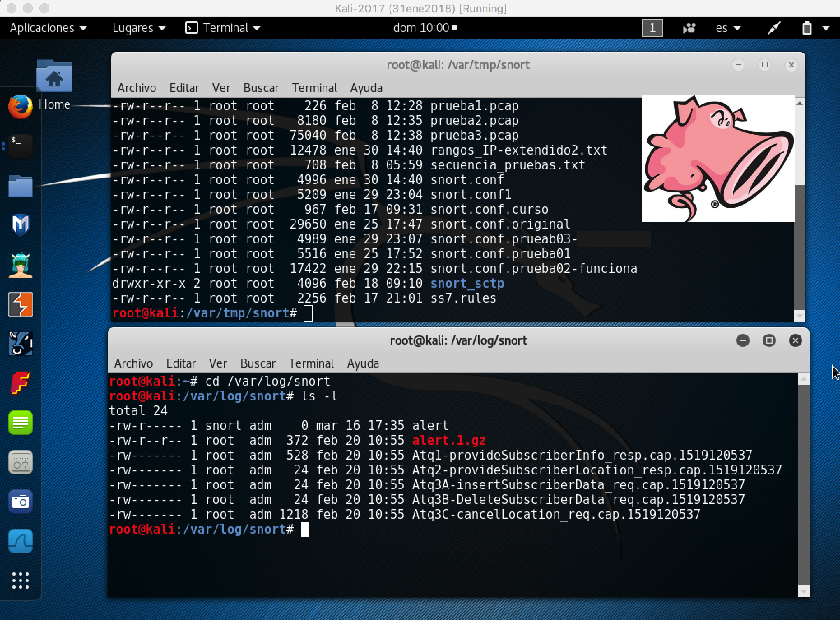Open the green notes icon in dock
Viewport: 840px width, 620px height.
pos(20,423)
